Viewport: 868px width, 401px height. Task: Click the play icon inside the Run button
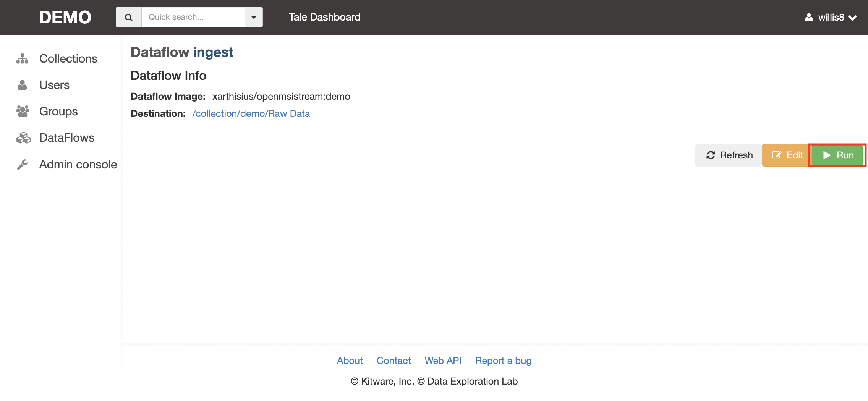point(827,155)
